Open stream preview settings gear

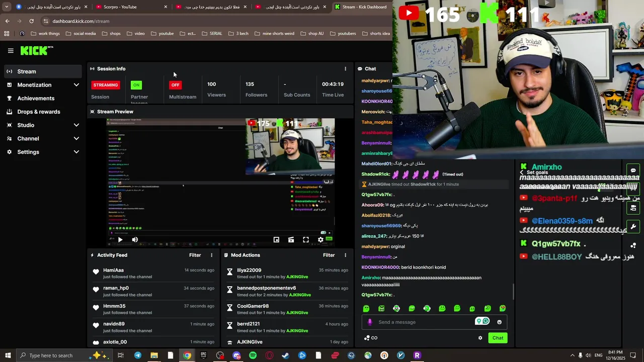(320, 240)
